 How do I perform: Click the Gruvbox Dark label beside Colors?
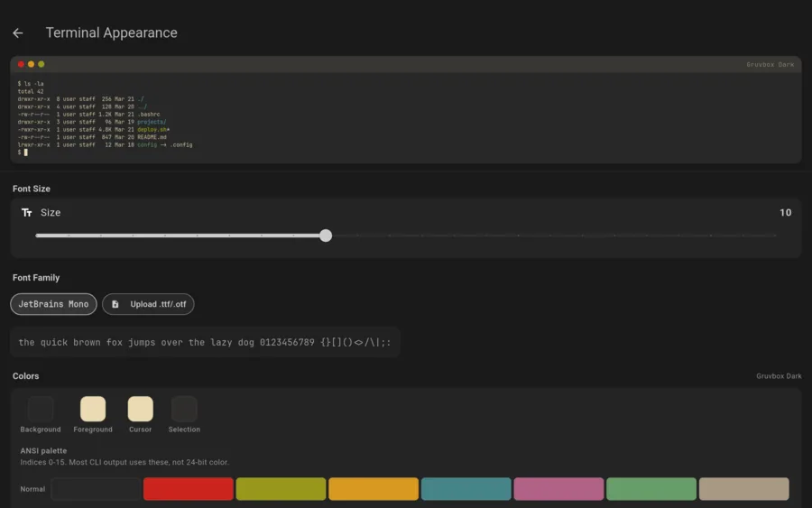pos(779,376)
